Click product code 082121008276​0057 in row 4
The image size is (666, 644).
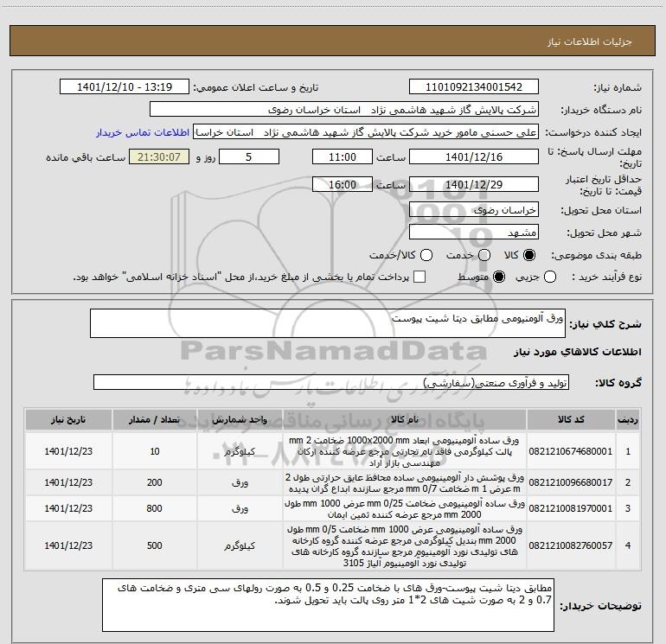pyautogui.click(x=571, y=545)
